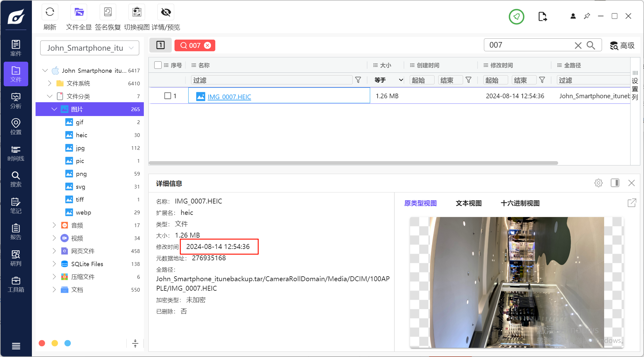The height and width of the screenshot is (357, 644).
Task: Open the 等于 size comparison dropdown
Action: [388, 80]
